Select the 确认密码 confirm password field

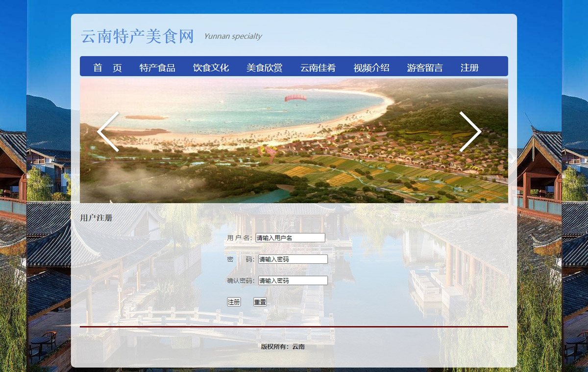click(293, 280)
